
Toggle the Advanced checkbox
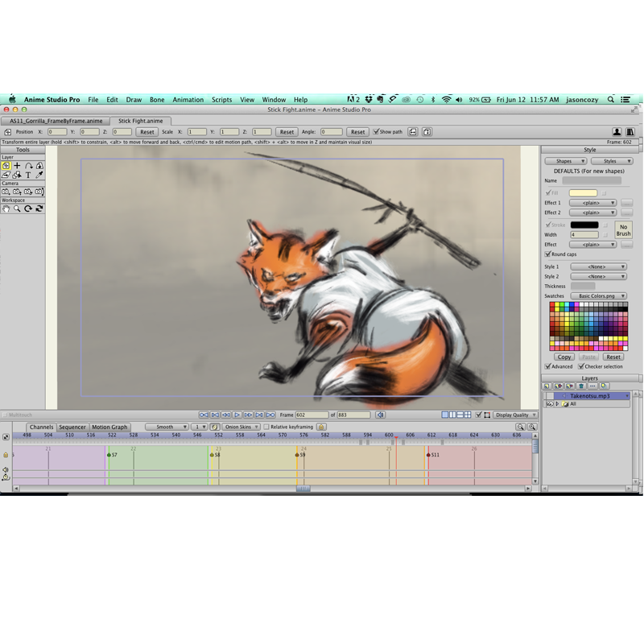coord(548,366)
